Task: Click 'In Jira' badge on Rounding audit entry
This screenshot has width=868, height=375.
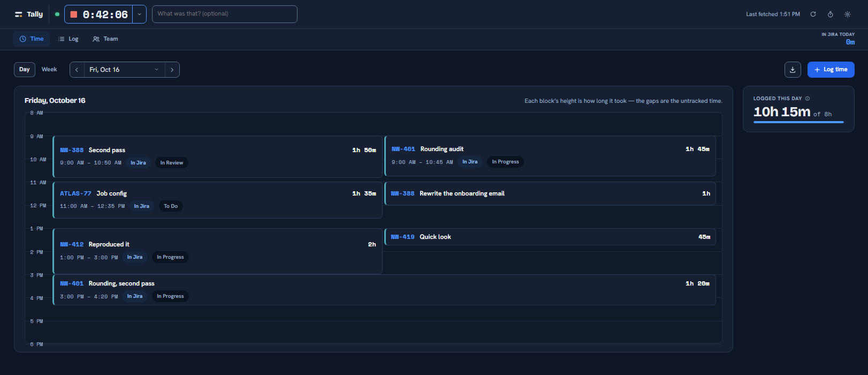Action: pyautogui.click(x=470, y=162)
